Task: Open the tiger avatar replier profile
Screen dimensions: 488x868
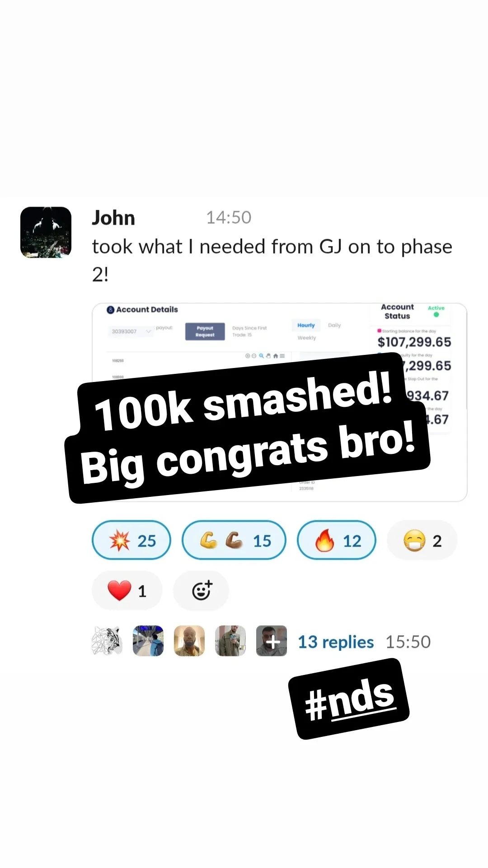Action: pyautogui.click(x=107, y=641)
